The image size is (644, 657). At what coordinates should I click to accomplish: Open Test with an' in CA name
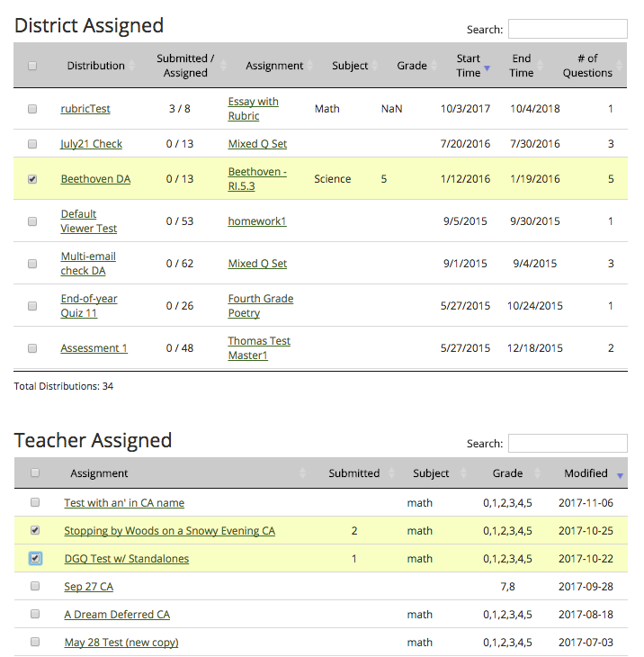point(124,503)
